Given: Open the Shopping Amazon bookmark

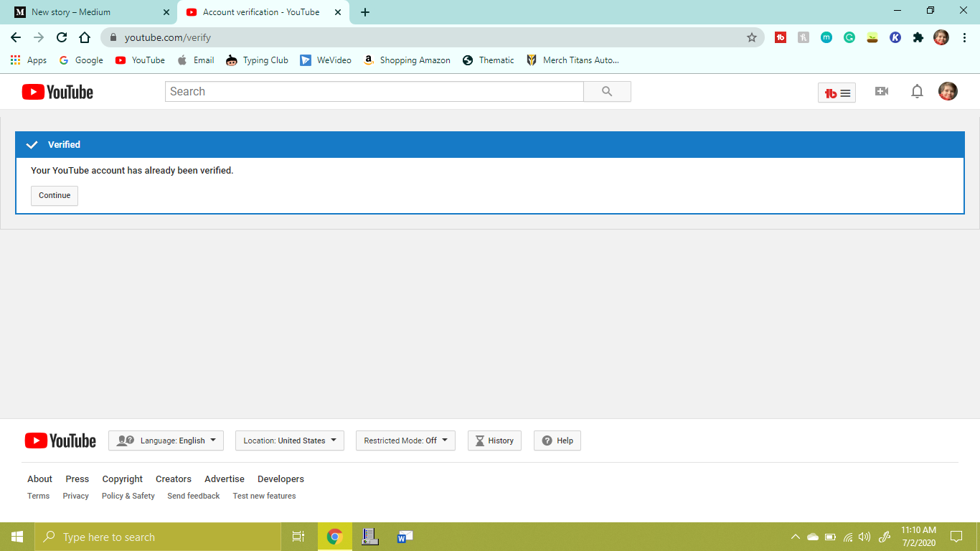Looking at the screenshot, I should [x=407, y=60].
